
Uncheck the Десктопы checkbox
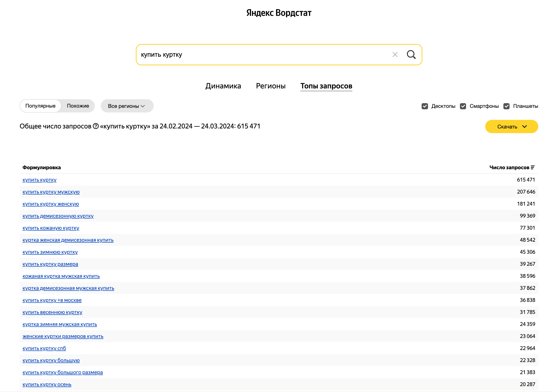(x=425, y=106)
